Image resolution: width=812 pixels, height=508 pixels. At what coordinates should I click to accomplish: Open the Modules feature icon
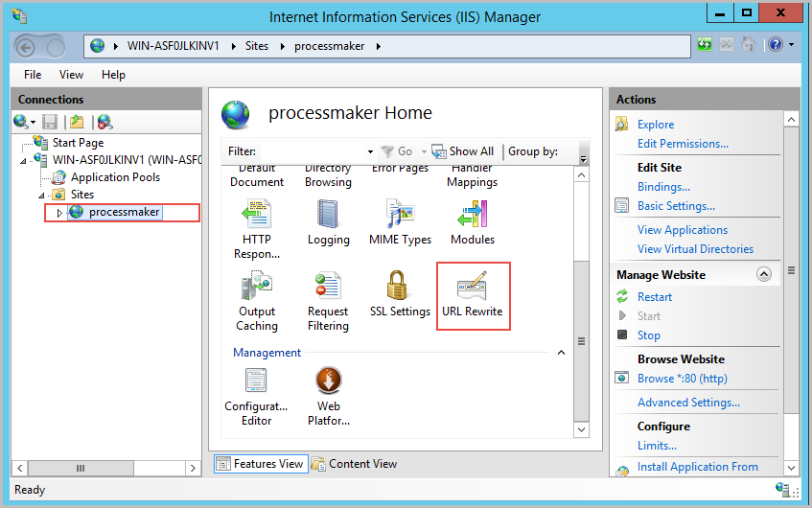point(472,222)
